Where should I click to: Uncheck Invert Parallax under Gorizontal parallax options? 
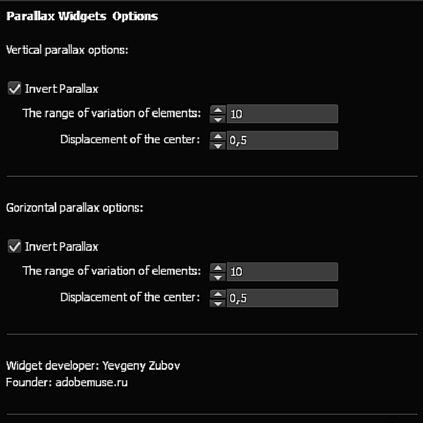click(x=14, y=247)
